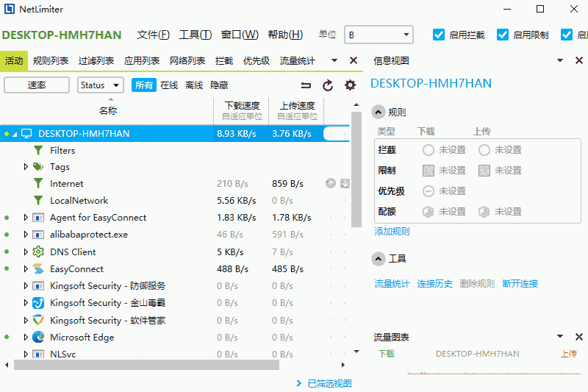Click the 速率 button
Screen dimensions: 588x392
point(37,85)
